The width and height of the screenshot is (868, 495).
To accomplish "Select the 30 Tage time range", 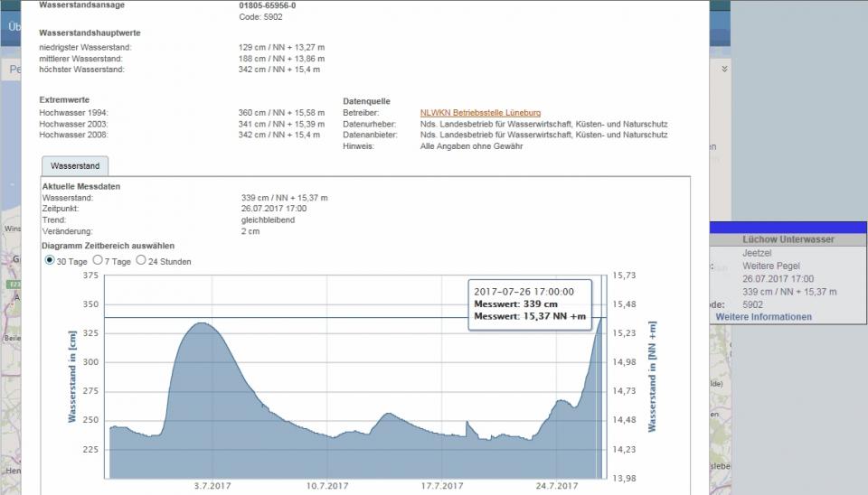I will coord(50,261).
